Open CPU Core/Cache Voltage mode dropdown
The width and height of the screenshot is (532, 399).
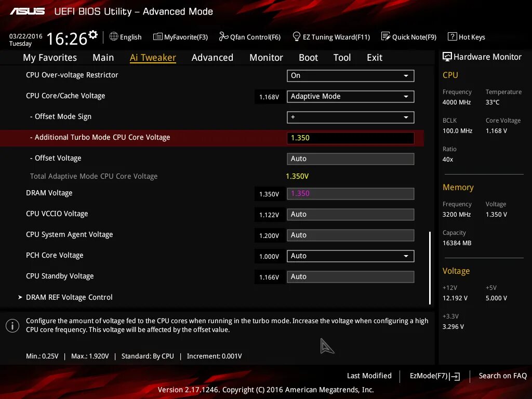coord(351,96)
